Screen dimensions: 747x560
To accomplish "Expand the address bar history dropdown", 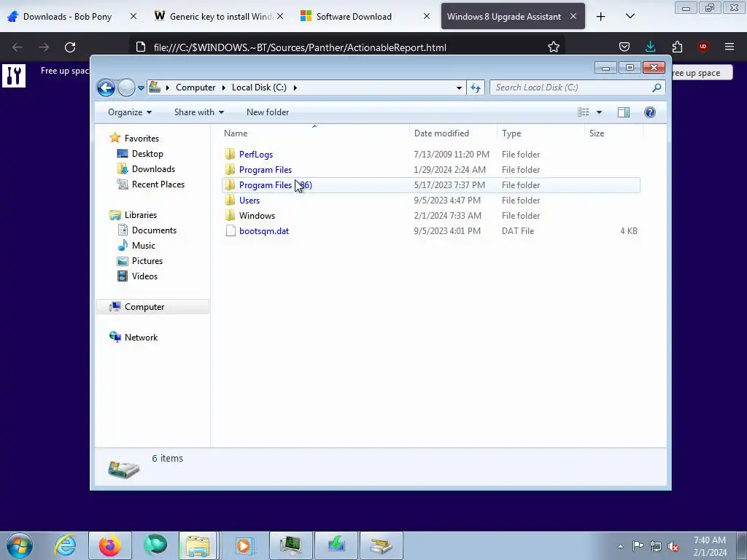I will coord(459,87).
